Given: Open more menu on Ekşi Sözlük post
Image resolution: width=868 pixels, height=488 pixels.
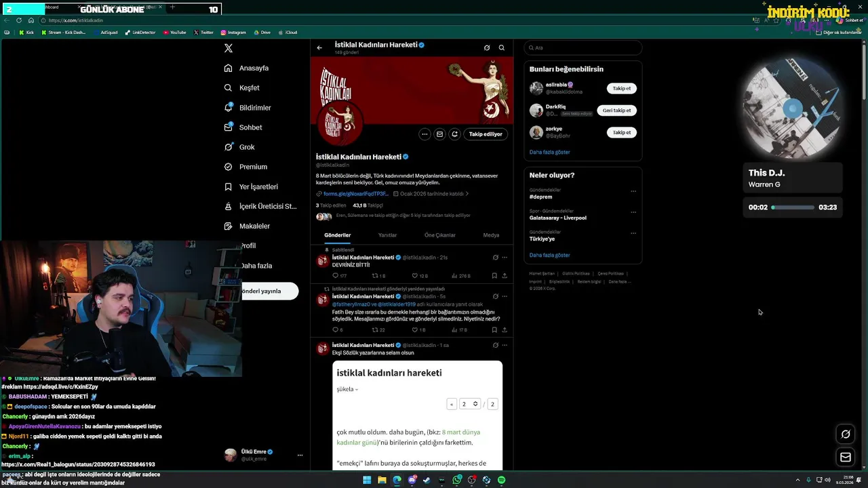Looking at the screenshot, I should [x=505, y=345].
